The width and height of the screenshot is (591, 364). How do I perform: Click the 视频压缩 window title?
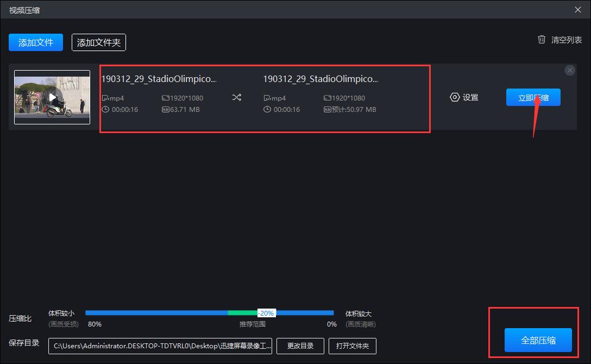tap(24, 10)
